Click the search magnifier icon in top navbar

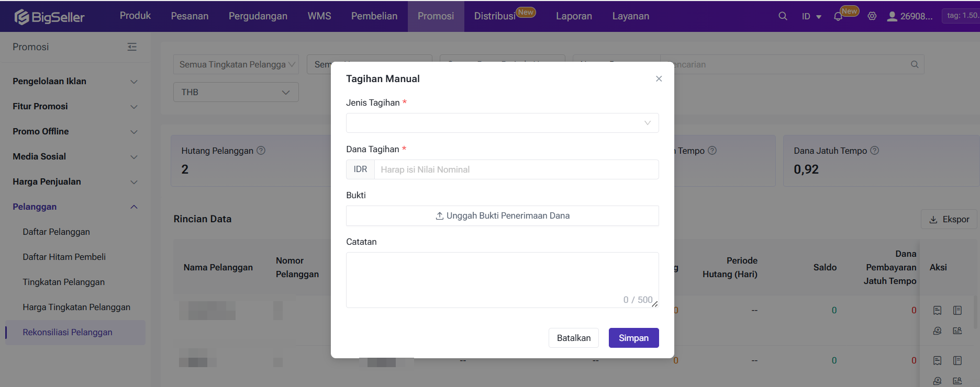click(783, 16)
